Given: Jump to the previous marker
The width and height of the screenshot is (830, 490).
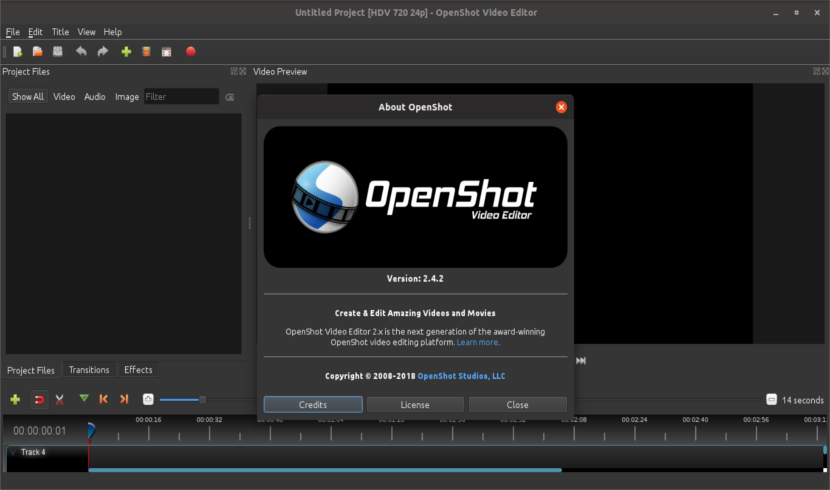Looking at the screenshot, I should click(x=104, y=399).
